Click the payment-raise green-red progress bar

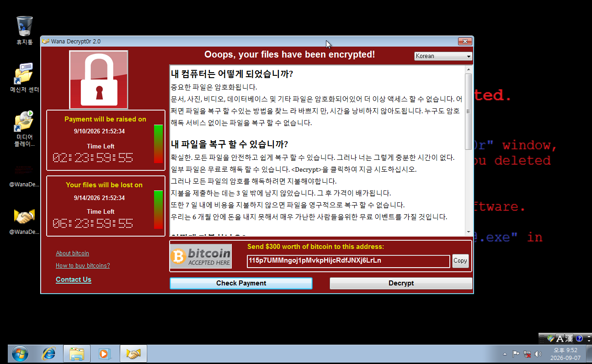[x=158, y=144]
